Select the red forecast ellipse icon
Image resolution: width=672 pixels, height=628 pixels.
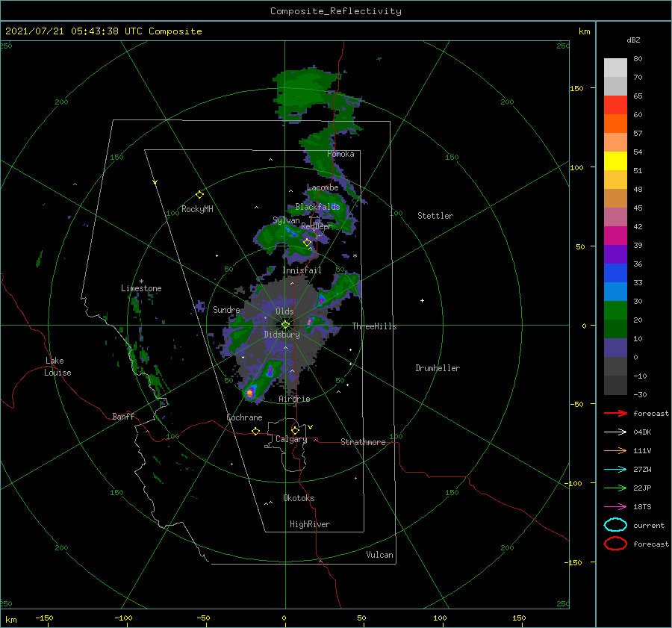pos(615,544)
